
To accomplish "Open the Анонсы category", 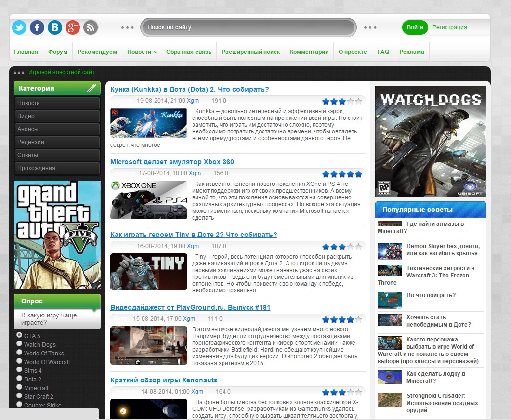I will (x=57, y=129).
